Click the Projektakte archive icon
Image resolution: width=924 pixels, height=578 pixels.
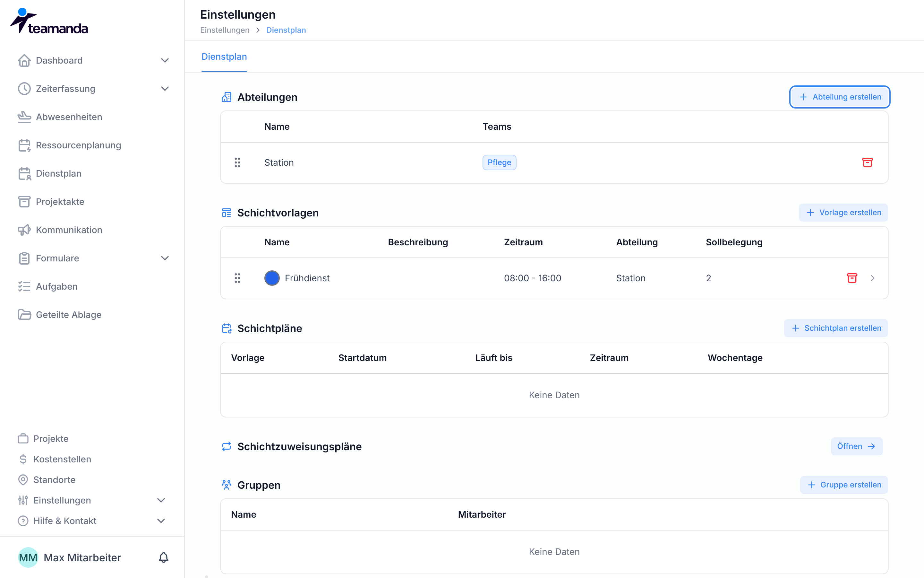[24, 202]
